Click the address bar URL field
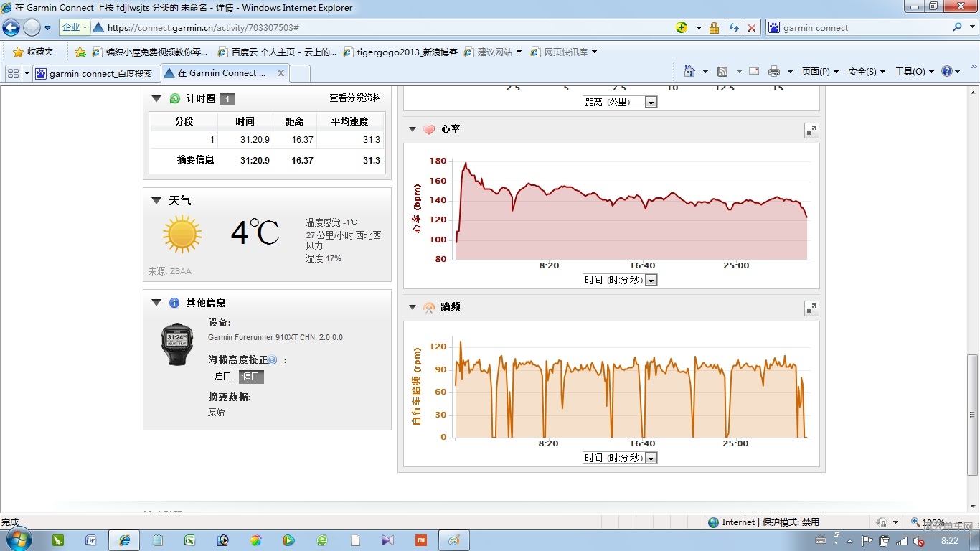Image resolution: width=980 pixels, height=551 pixels. [x=387, y=28]
